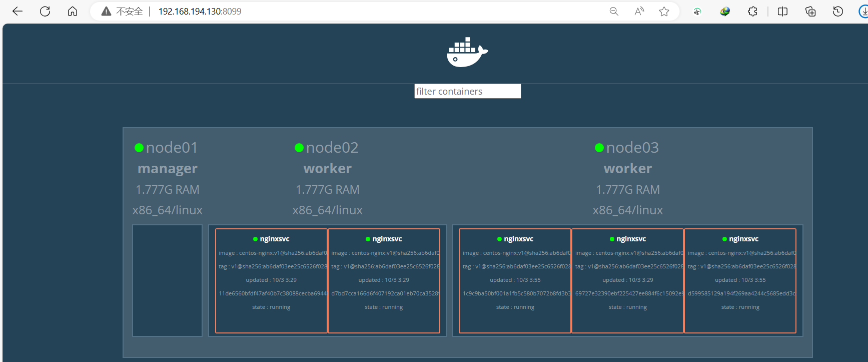This screenshot has height=362, width=868.
Task: Click the green status dot beside node01
Action: coord(139,148)
